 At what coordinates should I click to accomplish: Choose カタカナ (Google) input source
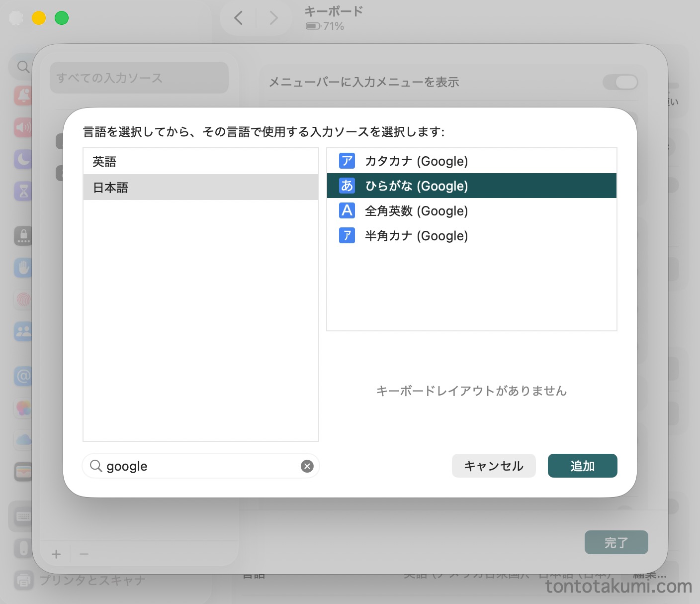[x=416, y=161]
